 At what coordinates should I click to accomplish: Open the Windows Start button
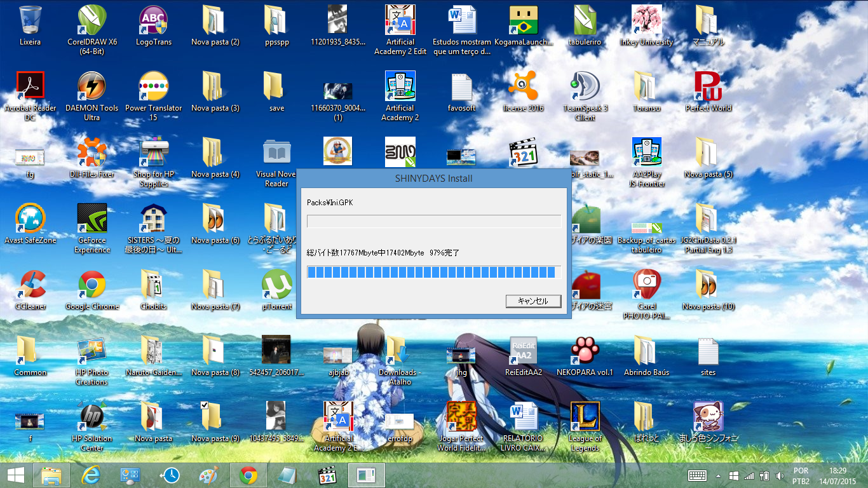[16, 475]
